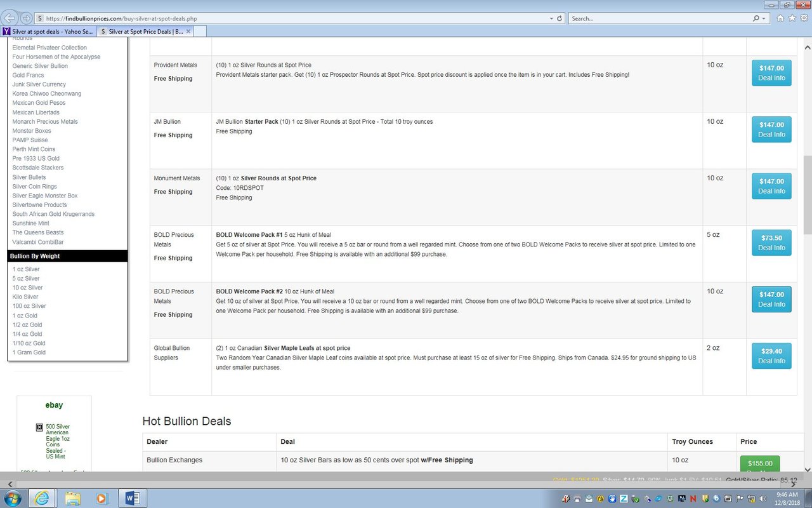Go to Silver Bullets link
Image resolution: width=812 pixels, height=508 pixels.
click(29, 177)
